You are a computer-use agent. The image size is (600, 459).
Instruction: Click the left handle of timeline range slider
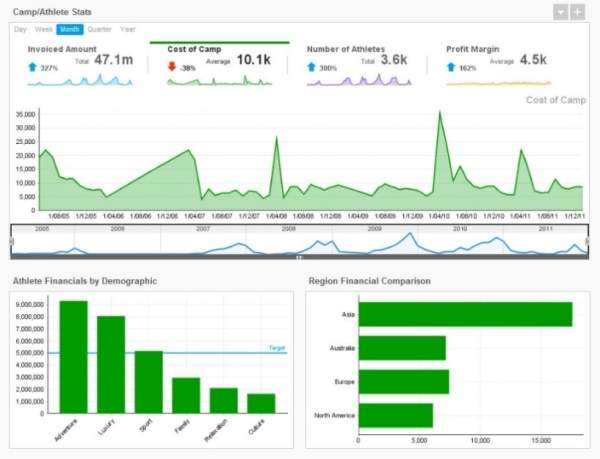(x=11, y=241)
